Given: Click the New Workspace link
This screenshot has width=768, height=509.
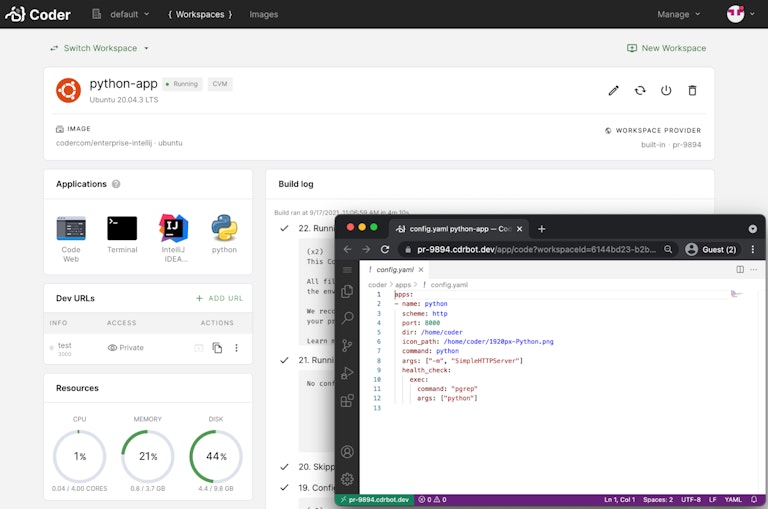Looking at the screenshot, I should (666, 48).
